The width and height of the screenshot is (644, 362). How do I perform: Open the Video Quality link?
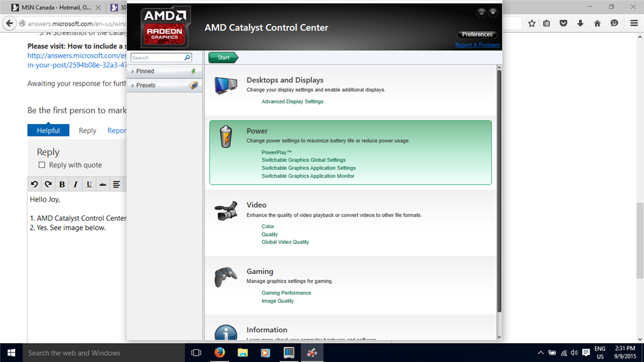coord(269,234)
